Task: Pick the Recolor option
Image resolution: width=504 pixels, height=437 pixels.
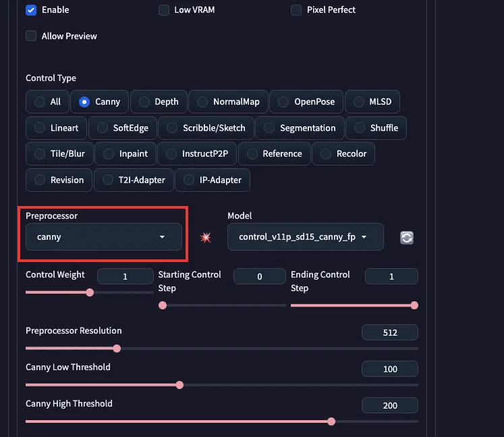Action: [343, 154]
